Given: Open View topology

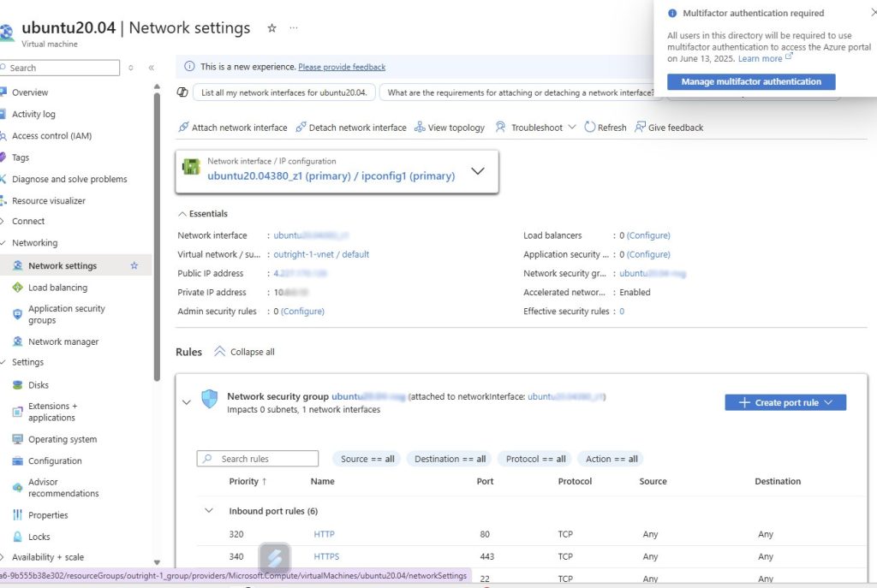Looking at the screenshot, I should coord(450,128).
